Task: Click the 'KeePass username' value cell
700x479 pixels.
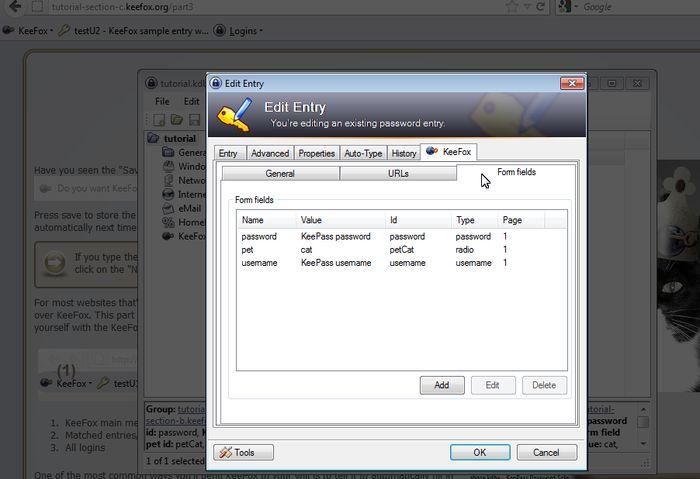Action: [336, 263]
